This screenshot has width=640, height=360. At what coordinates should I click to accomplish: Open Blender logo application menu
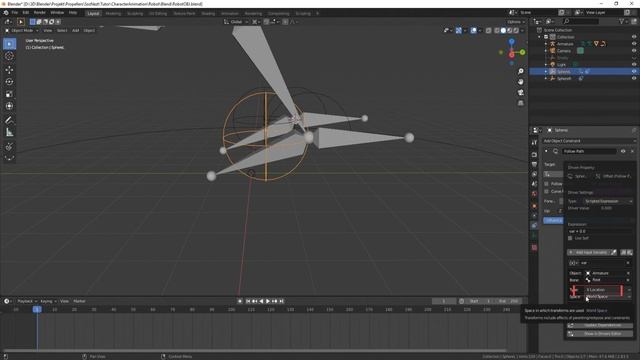[5, 13]
